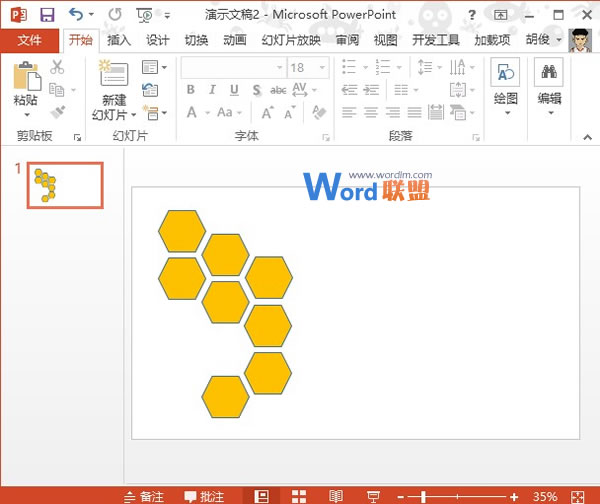600x504 pixels.
Task: Click the Text Shadow S icon
Action: pyautogui.click(x=257, y=90)
